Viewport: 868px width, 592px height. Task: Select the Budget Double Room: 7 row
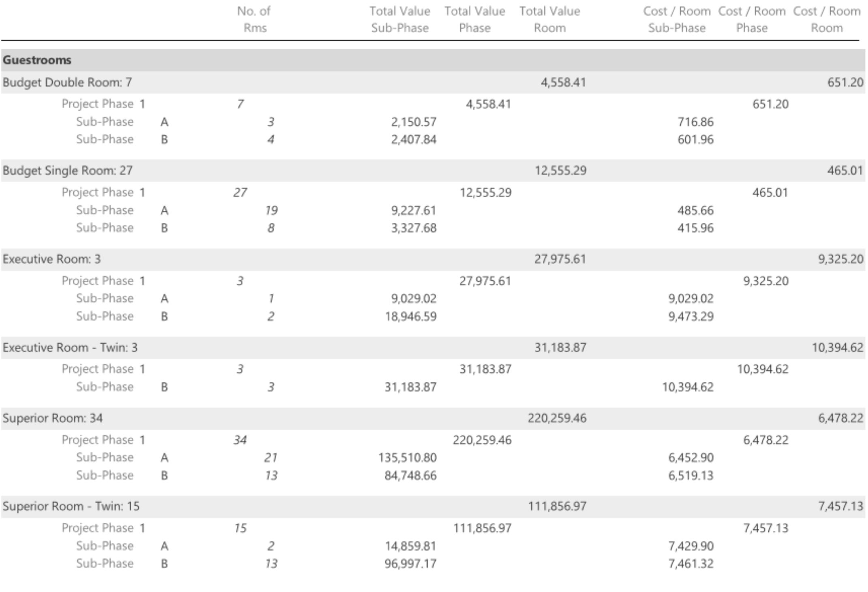coord(67,82)
